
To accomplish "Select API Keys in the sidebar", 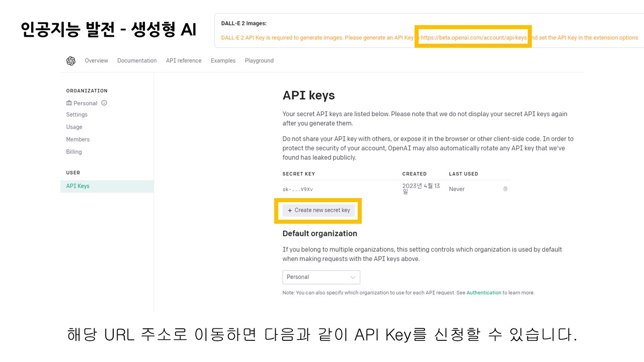I will (107, 186).
